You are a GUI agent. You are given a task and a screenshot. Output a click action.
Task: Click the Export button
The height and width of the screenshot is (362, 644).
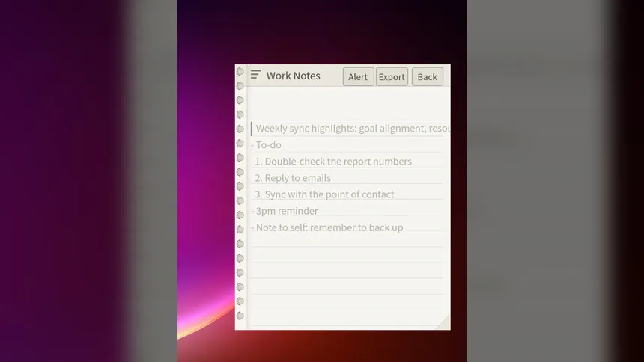coord(392,77)
